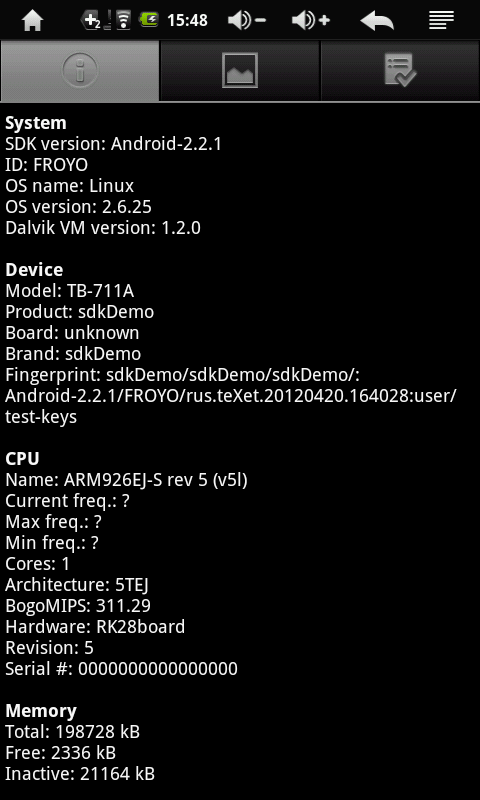Tap the Wi-Fi signal status icon
Screen dimensions: 480x800
(123, 20)
